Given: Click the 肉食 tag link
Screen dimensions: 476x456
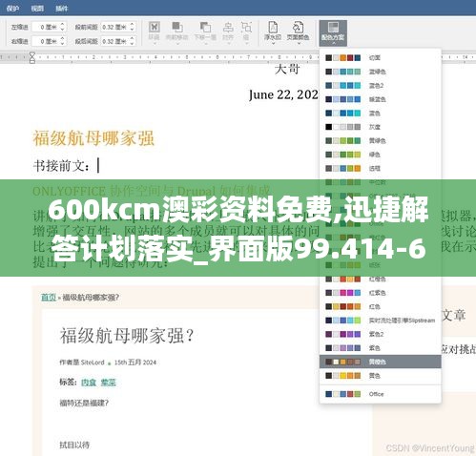Looking at the screenshot, I should point(89,383).
